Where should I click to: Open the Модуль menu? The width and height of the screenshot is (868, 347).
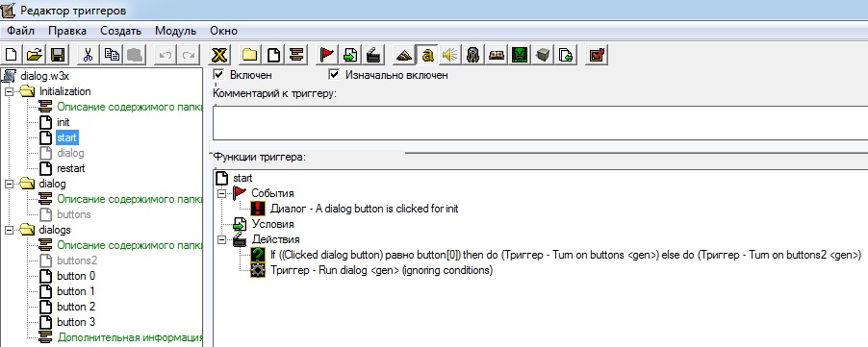(x=175, y=31)
